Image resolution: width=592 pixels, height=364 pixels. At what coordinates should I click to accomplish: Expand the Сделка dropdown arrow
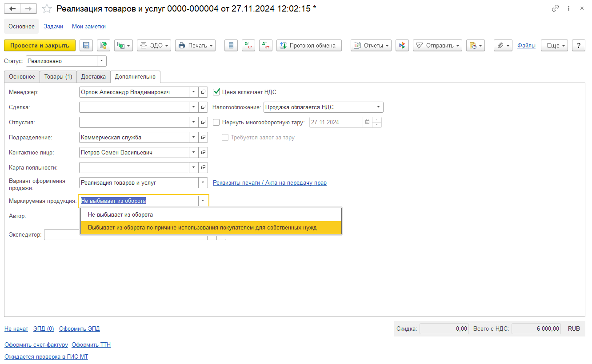[194, 107]
